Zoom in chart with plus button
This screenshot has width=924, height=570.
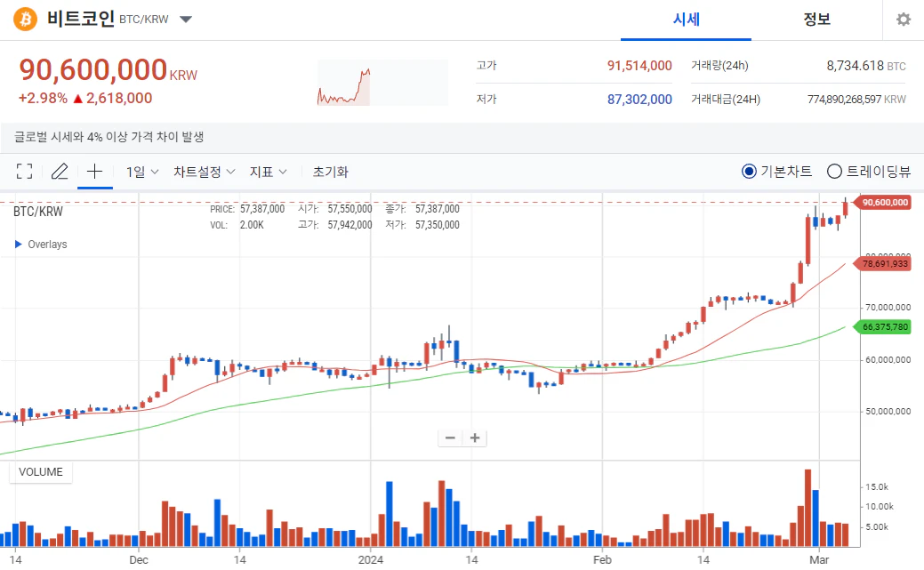tap(475, 438)
